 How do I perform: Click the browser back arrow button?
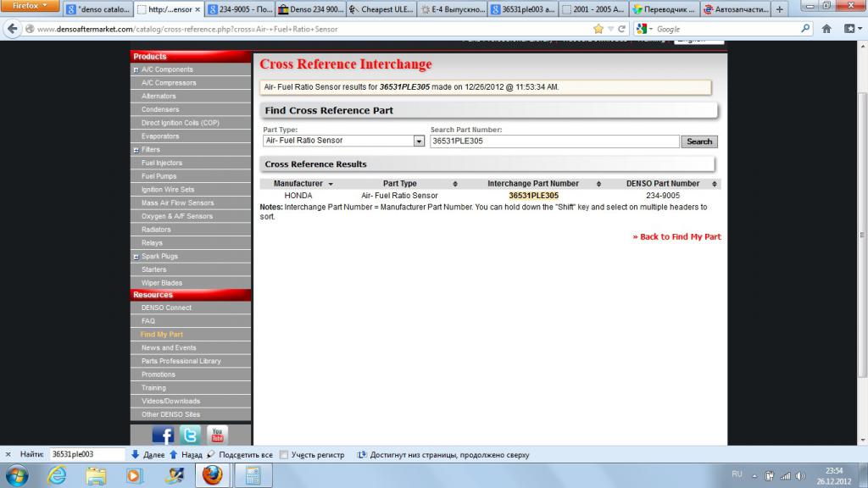(x=13, y=29)
